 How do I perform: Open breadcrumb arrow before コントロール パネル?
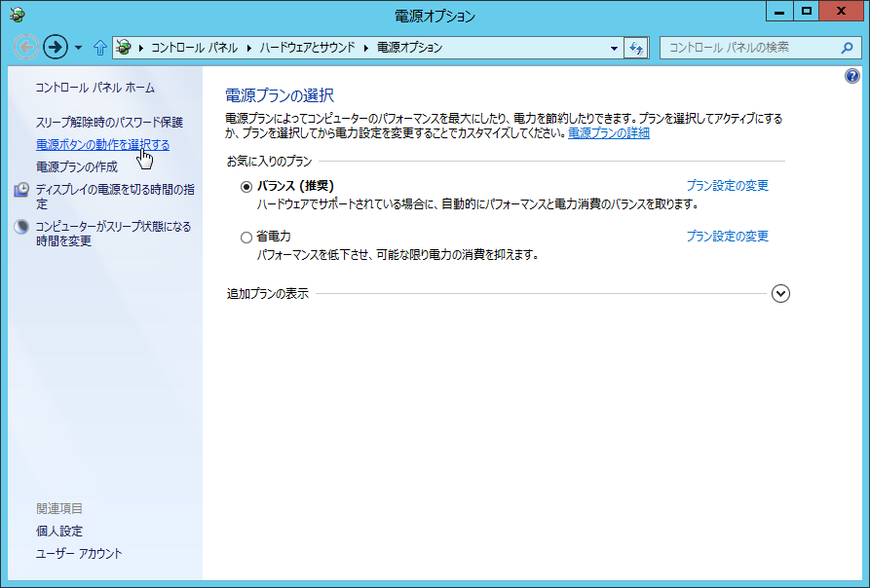click(x=141, y=49)
